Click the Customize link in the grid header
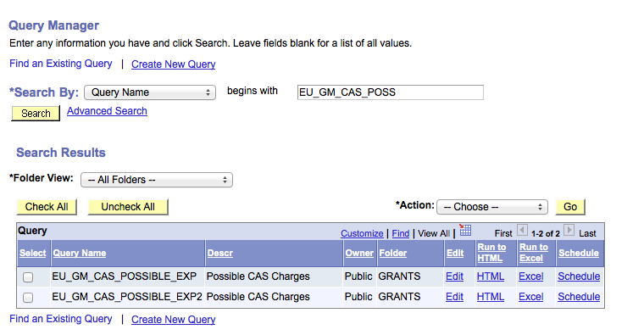Image resolution: width=644 pixels, height=335 pixels. [x=362, y=233]
